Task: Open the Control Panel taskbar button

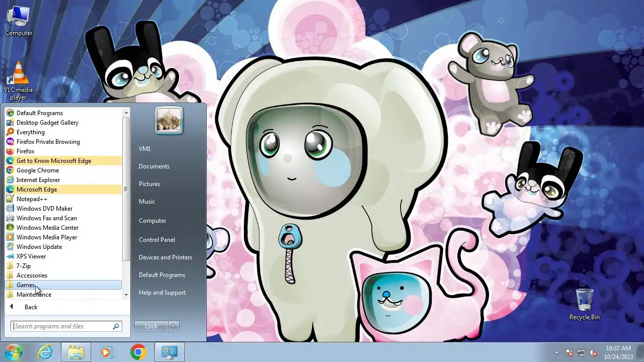Action: [x=169, y=352]
